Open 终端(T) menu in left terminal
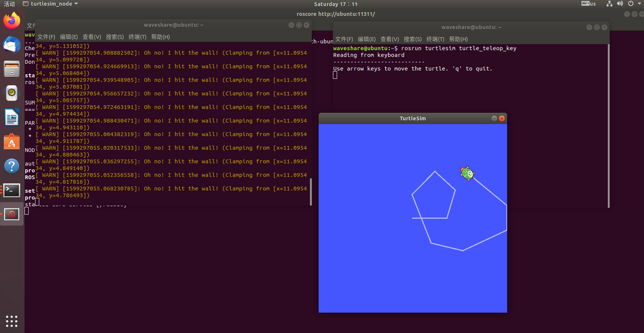Viewport: 644px width, 333px height. [138, 37]
